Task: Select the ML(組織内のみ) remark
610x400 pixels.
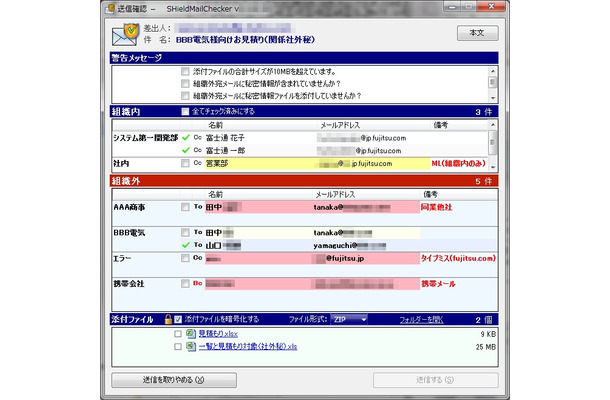Action: point(459,163)
